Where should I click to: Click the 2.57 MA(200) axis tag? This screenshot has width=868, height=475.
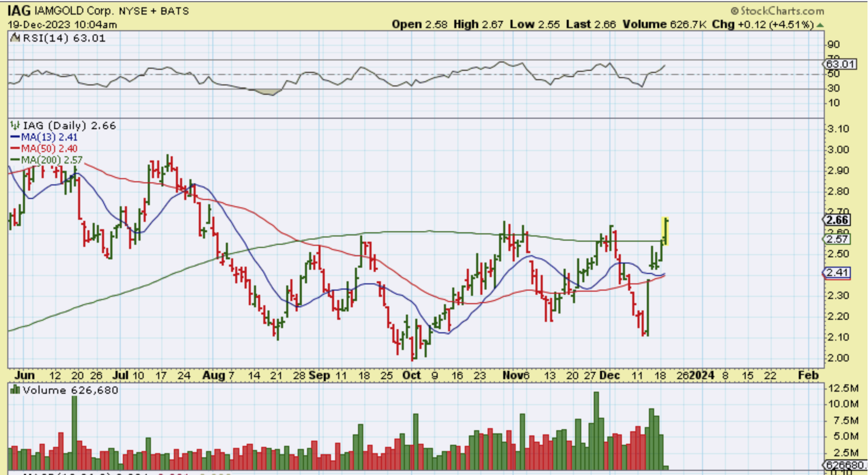pyautogui.click(x=838, y=239)
